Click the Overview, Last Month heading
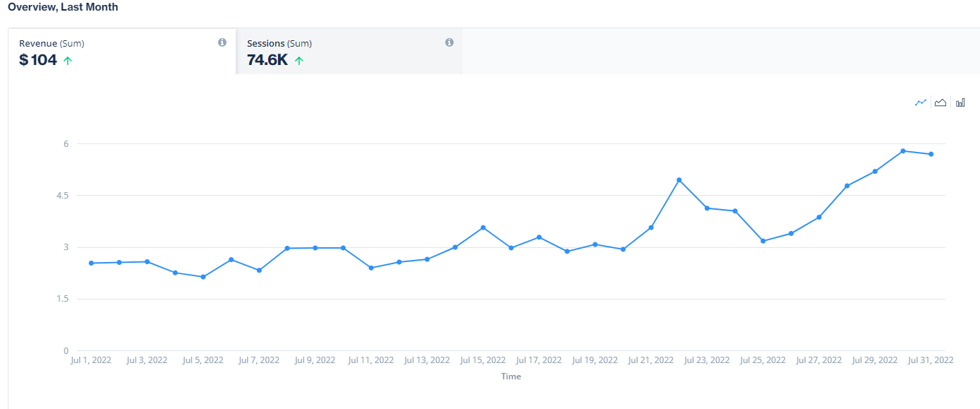Screen dimensions: 980x409 click(x=63, y=7)
